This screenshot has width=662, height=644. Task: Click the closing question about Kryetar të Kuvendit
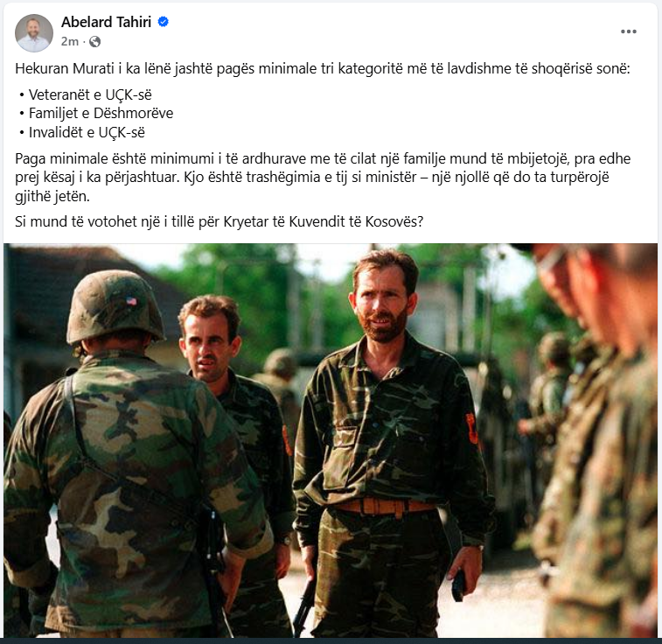(x=220, y=221)
